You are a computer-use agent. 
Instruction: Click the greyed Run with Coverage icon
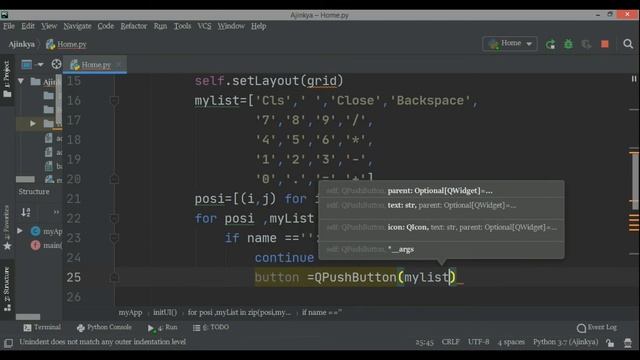pos(586,44)
